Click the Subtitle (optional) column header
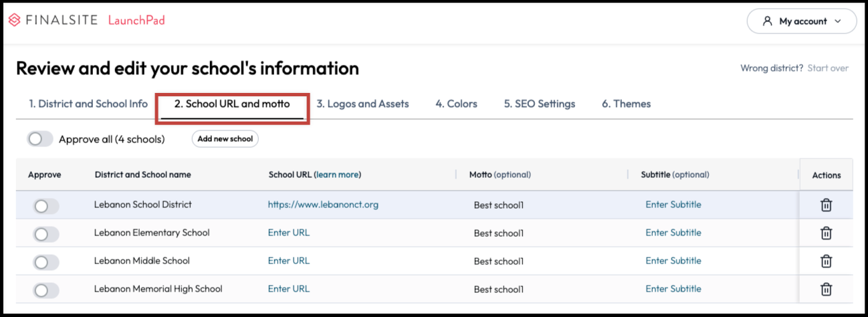Screen dimensions: 868x317 pyautogui.click(x=675, y=175)
